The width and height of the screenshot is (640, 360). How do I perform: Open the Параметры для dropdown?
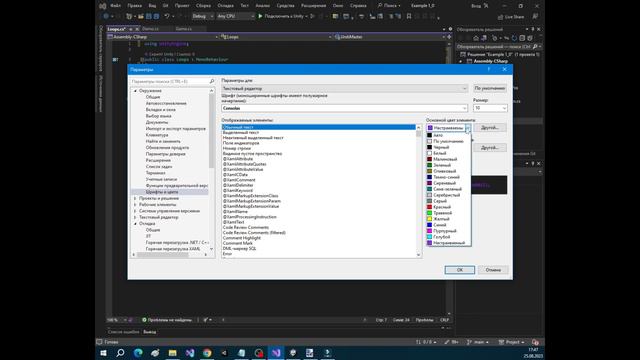[344, 89]
